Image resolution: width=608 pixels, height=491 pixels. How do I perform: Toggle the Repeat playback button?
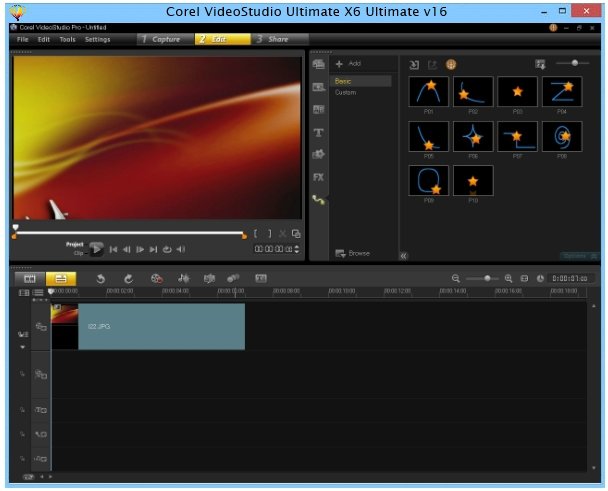click(x=167, y=249)
